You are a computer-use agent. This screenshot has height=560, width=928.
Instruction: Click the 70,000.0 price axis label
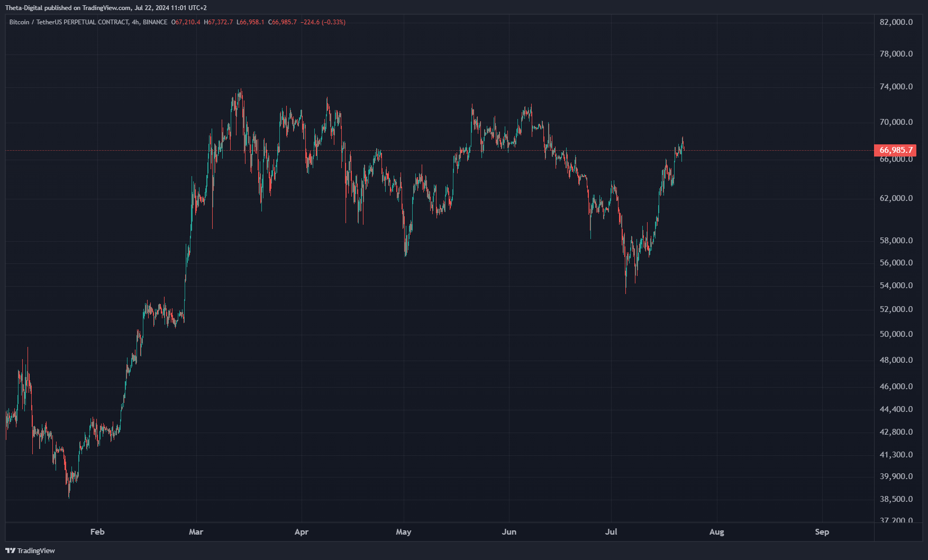point(896,122)
